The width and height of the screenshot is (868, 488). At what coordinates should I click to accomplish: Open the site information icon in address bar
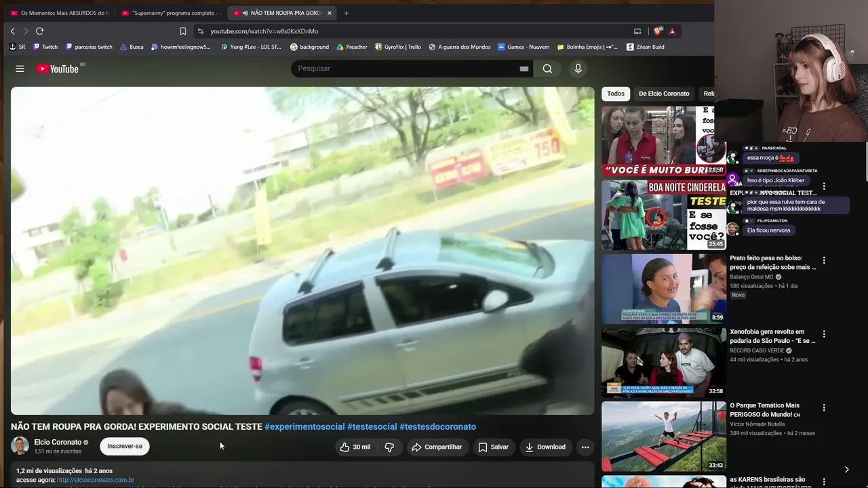click(200, 31)
